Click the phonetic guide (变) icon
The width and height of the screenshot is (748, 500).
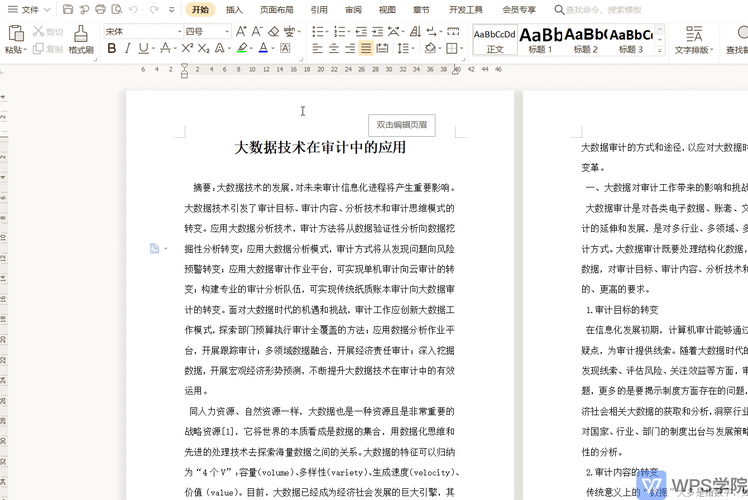click(289, 31)
